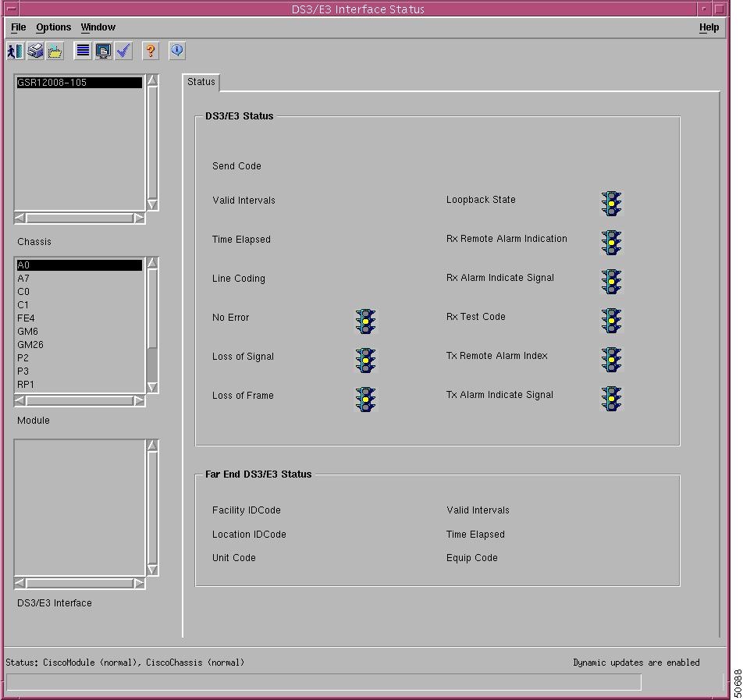
Task: Click the Loopback State traffic light
Action: [x=611, y=204]
